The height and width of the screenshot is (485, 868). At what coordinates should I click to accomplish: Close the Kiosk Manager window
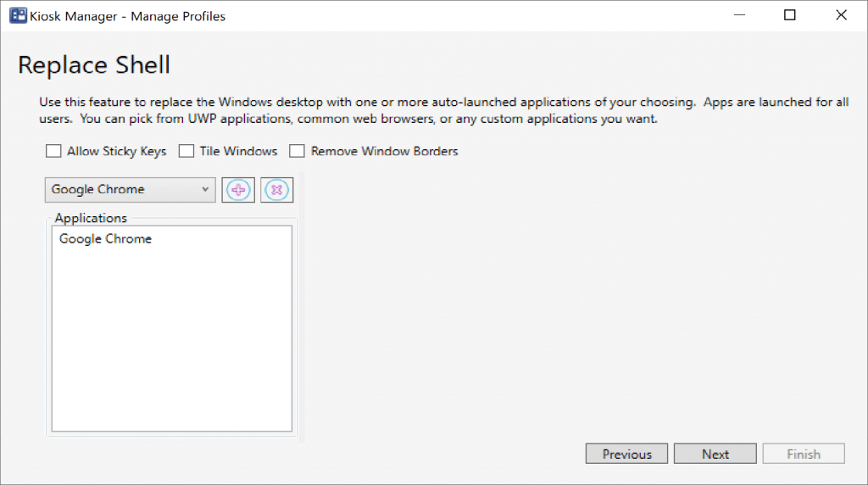841,15
